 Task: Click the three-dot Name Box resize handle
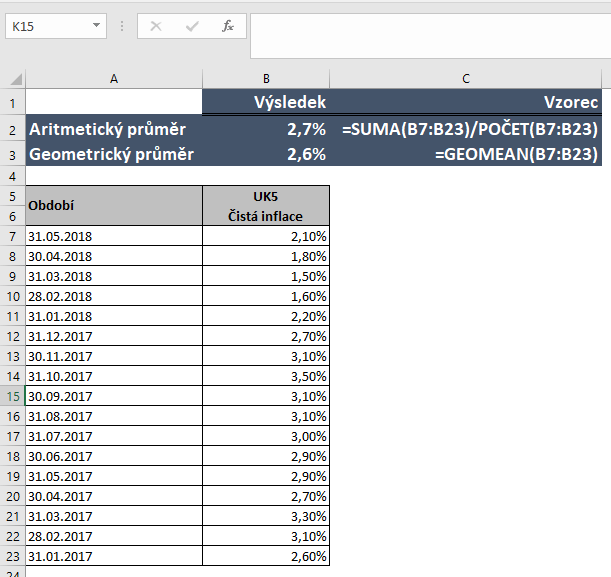click(122, 26)
